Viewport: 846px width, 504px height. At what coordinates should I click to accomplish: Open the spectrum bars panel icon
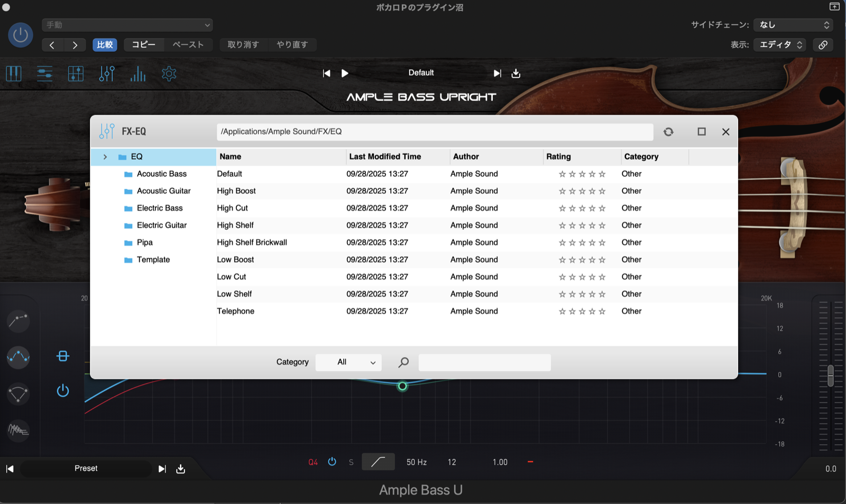(x=138, y=73)
